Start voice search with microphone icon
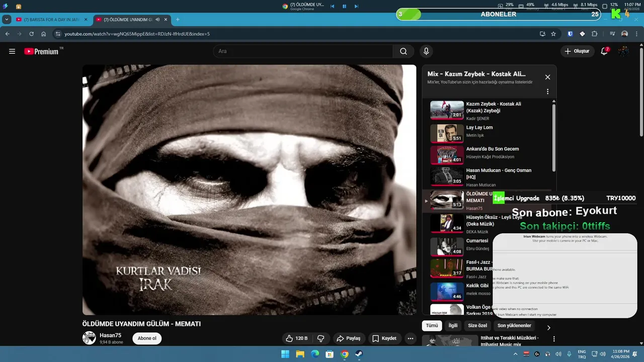Image resolution: width=644 pixels, height=362 pixels. pyautogui.click(x=426, y=51)
